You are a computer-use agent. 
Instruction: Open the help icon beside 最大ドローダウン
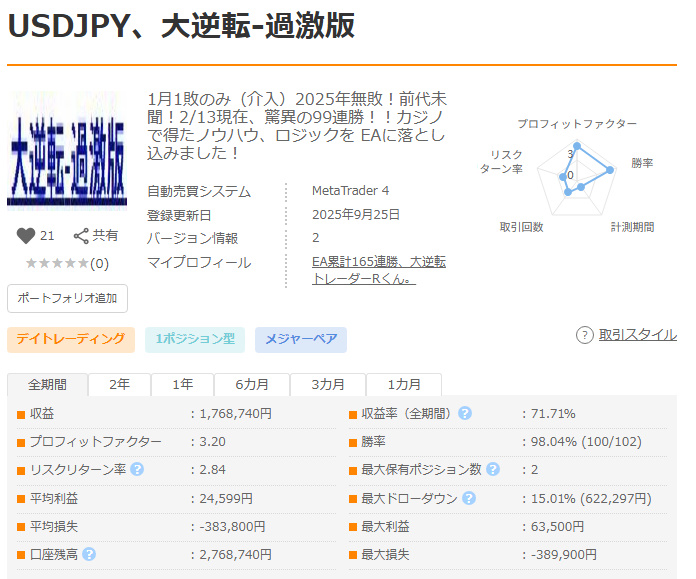[x=469, y=498]
